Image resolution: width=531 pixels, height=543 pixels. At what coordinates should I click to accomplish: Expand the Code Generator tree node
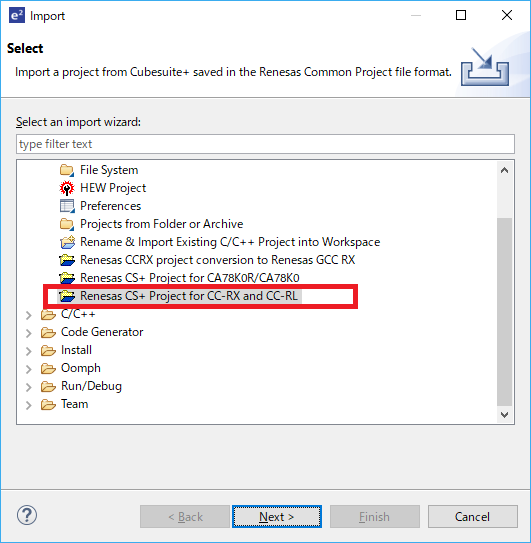pyautogui.click(x=29, y=333)
